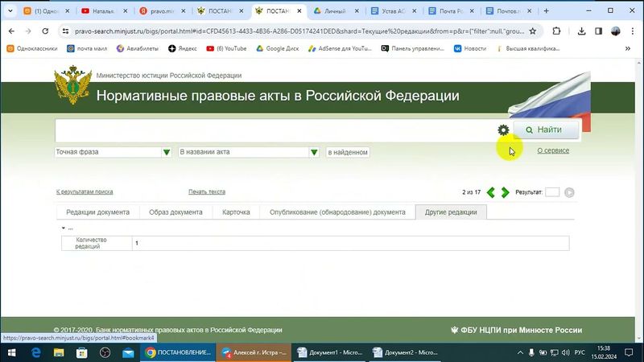
Task: Open the Яндекс bookmark
Action: tap(183, 48)
